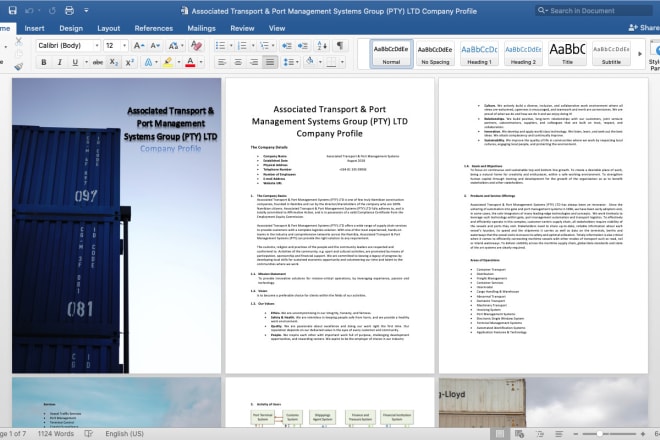Increase font size with the larger A

tap(138, 45)
